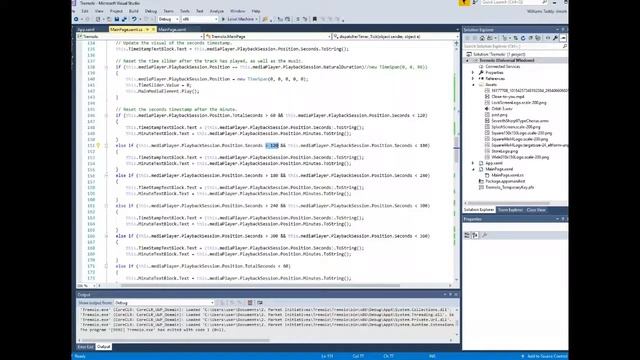Click Alphabetical sort icon in Properties panel
The width and height of the screenshot is (640, 360).
coord(475,235)
